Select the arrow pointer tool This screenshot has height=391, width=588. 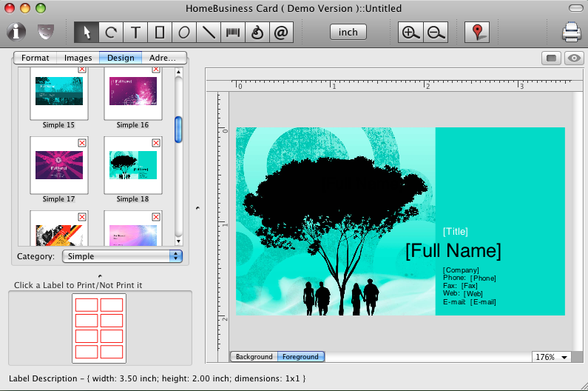87,33
